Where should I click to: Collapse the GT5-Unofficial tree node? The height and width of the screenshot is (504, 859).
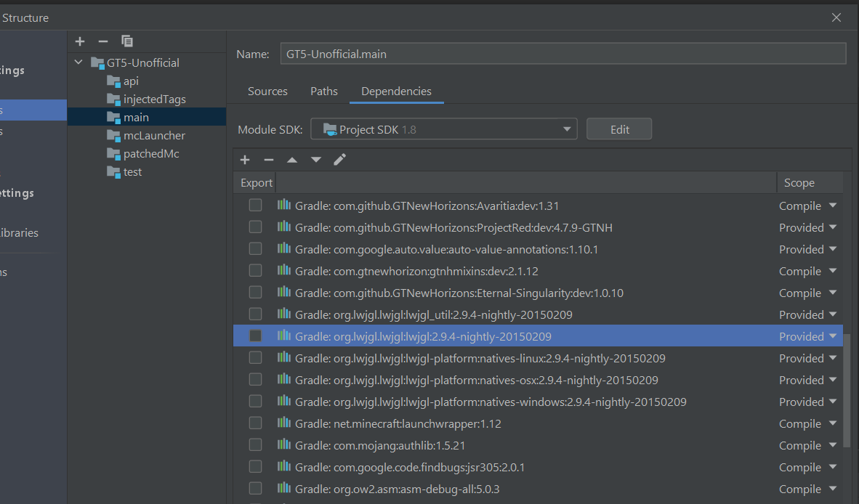pos(78,62)
